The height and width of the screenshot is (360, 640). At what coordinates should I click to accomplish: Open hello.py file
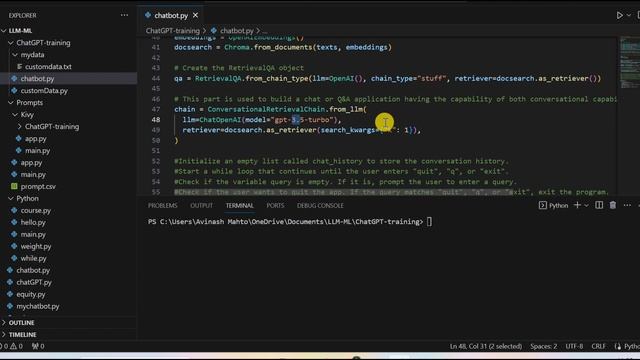33,222
